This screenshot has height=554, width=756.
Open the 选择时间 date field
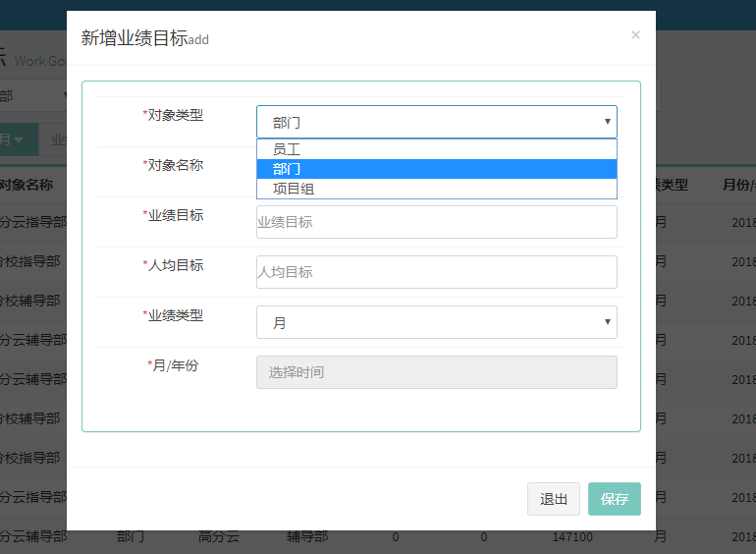[x=436, y=372]
